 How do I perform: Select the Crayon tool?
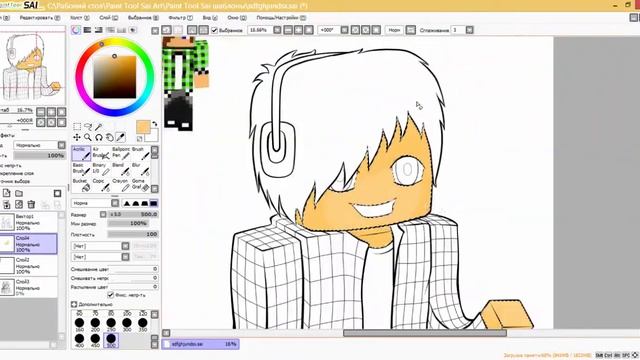click(121, 184)
